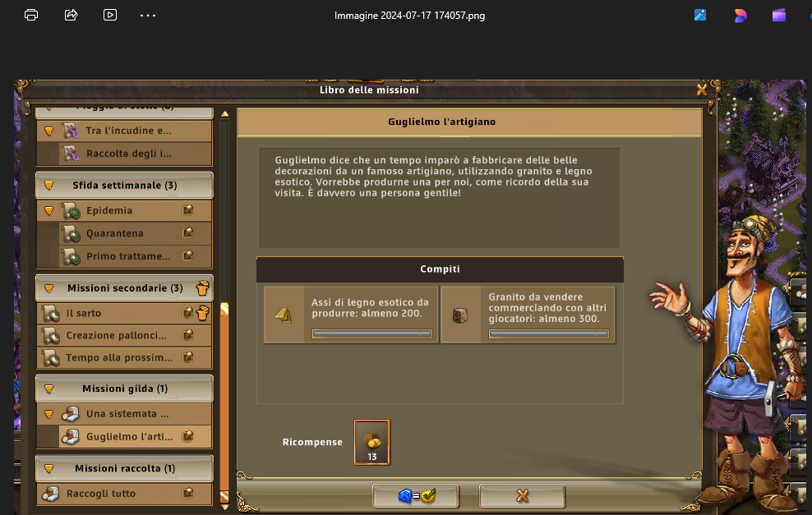The height and width of the screenshot is (515, 812).
Task: Click the exotic wood planks task icon
Action: click(284, 315)
